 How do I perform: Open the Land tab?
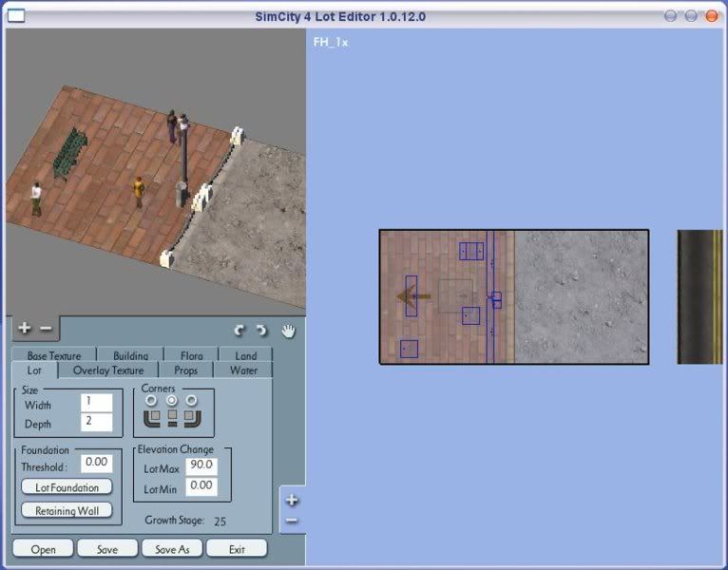coord(245,355)
